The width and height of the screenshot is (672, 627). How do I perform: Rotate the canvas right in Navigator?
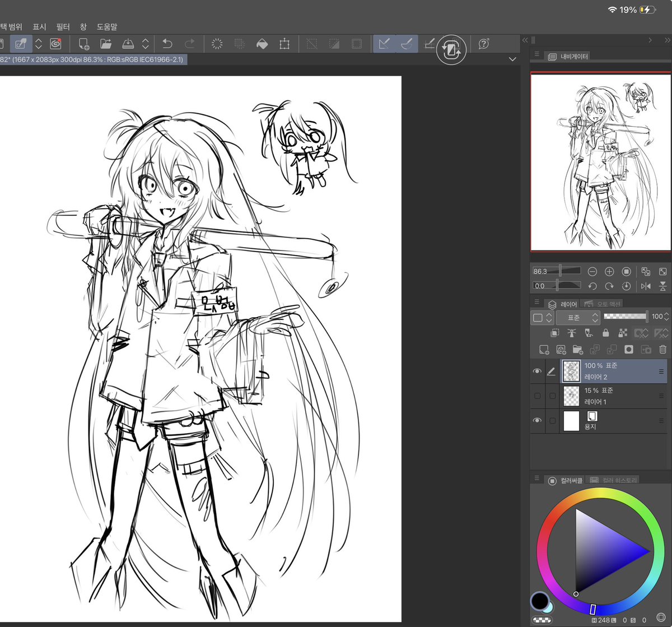coord(609,286)
